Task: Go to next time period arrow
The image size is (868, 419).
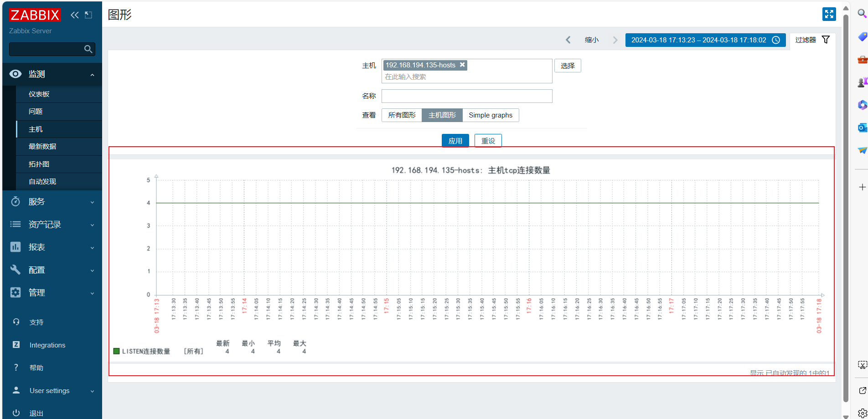Action: click(x=615, y=40)
